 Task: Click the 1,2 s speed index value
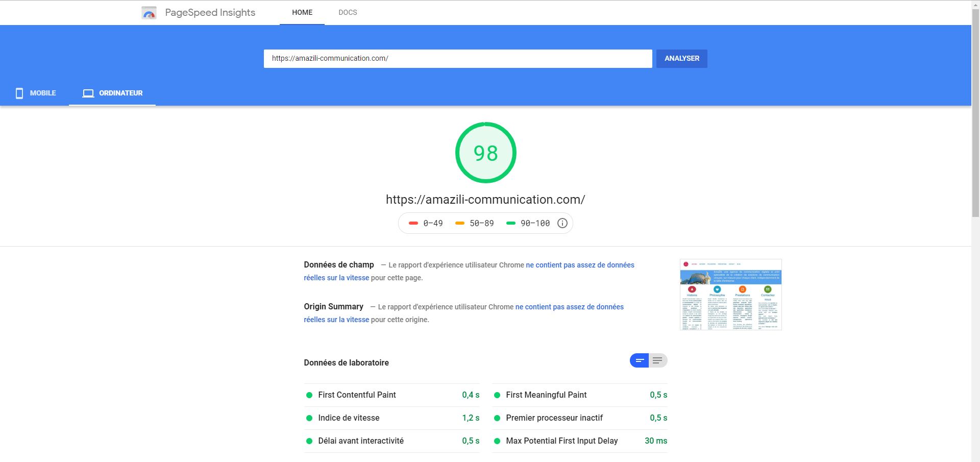tap(471, 418)
